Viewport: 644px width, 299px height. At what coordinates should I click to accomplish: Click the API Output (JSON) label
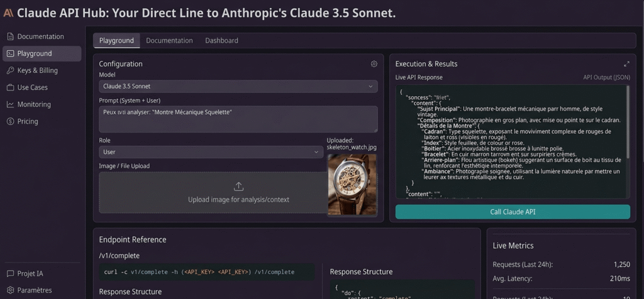[607, 77]
